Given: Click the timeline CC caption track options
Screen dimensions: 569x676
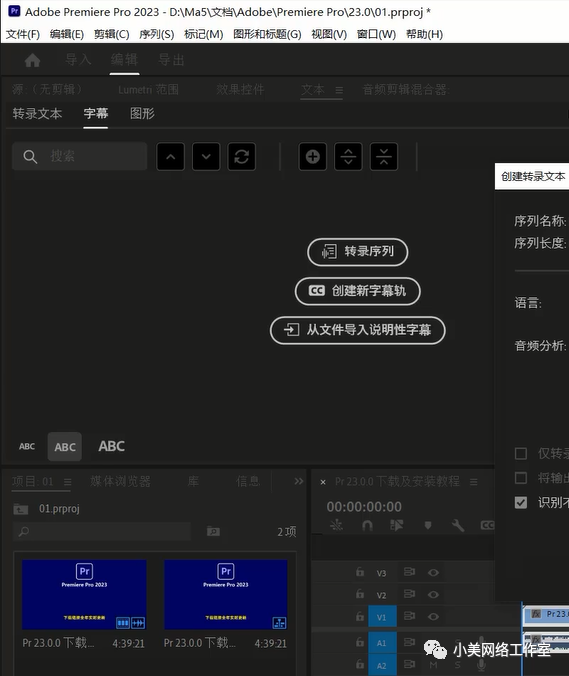Looking at the screenshot, I should point(487,525).
